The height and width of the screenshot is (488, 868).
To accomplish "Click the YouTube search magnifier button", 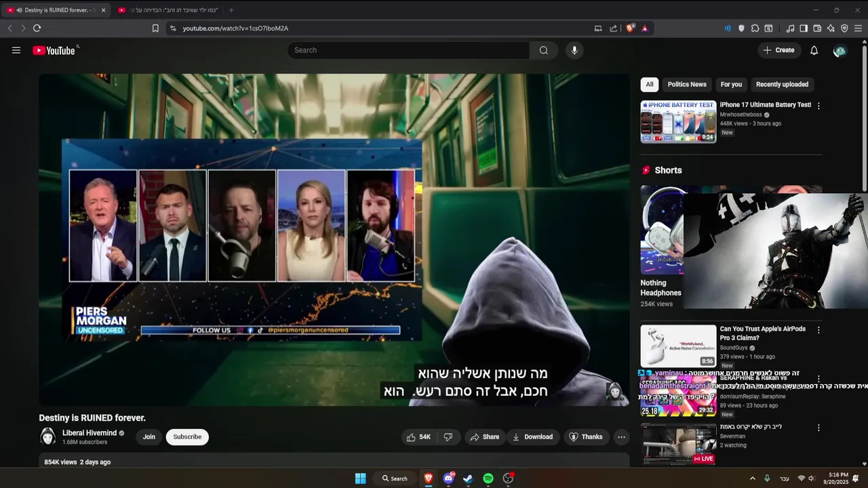I will point(544,50).
